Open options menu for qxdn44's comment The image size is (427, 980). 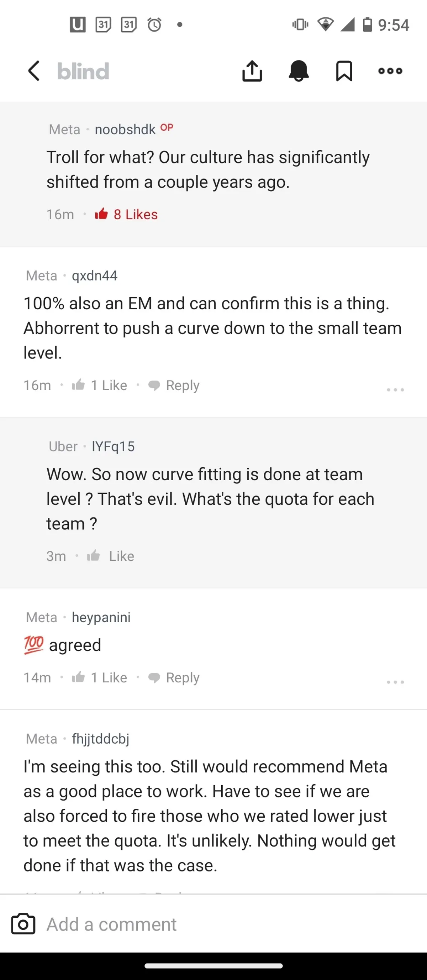pos(395,389)
